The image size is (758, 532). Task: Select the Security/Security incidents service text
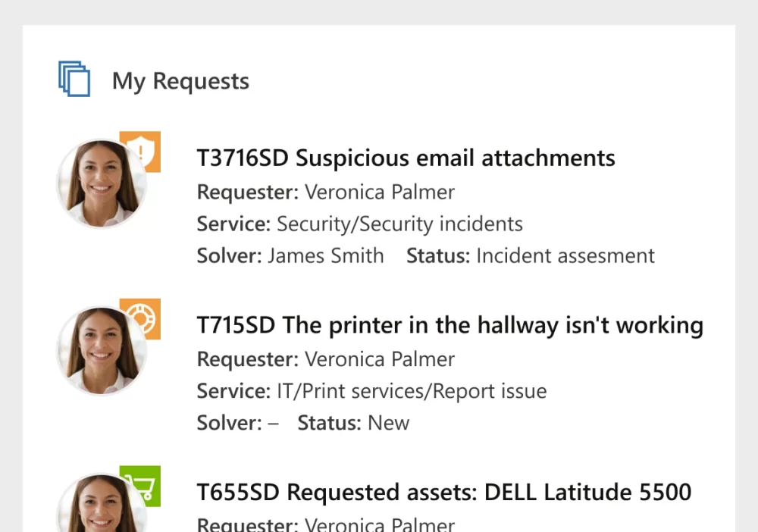[399, 224]
